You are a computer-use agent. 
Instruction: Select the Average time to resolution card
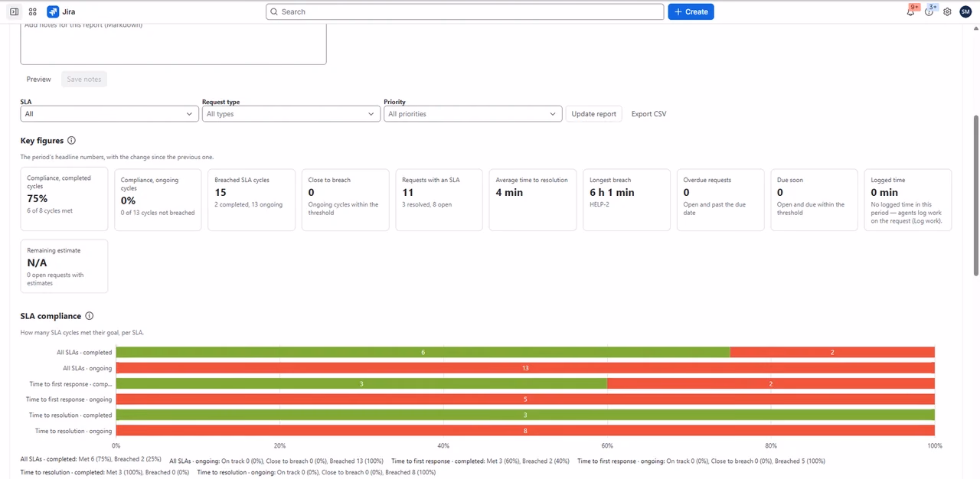533,200
